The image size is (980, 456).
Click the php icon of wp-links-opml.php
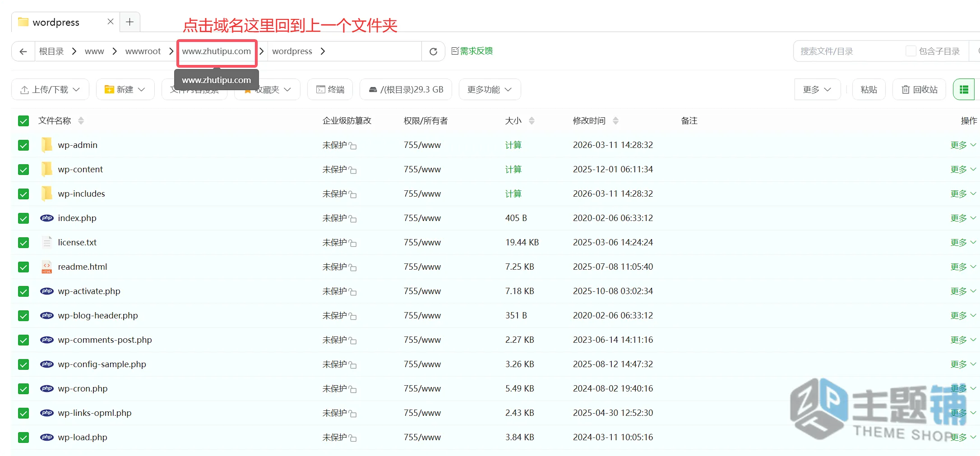pyautogui.click(x=47, y=413)
